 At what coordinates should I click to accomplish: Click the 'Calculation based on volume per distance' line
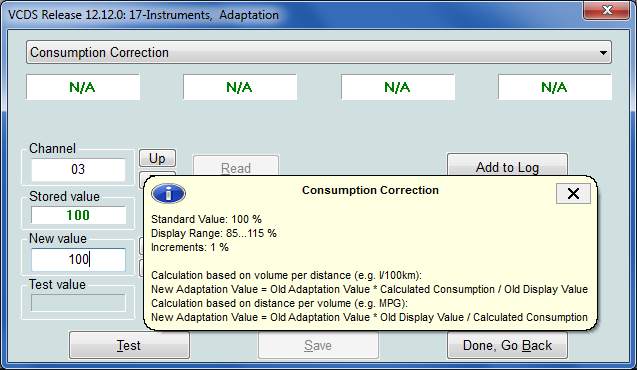[286, 275]
